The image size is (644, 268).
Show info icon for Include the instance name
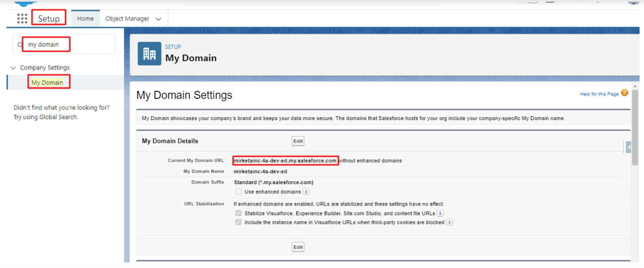450,222
